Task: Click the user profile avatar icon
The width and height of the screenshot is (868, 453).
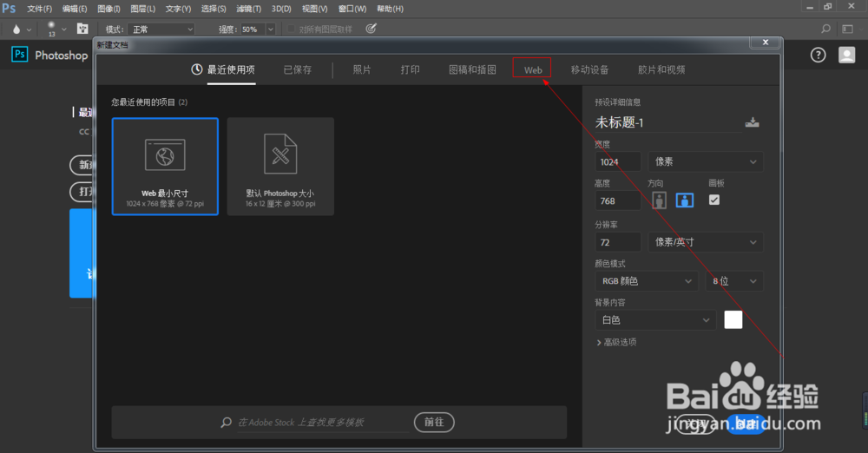Action: tap(846, 55)
